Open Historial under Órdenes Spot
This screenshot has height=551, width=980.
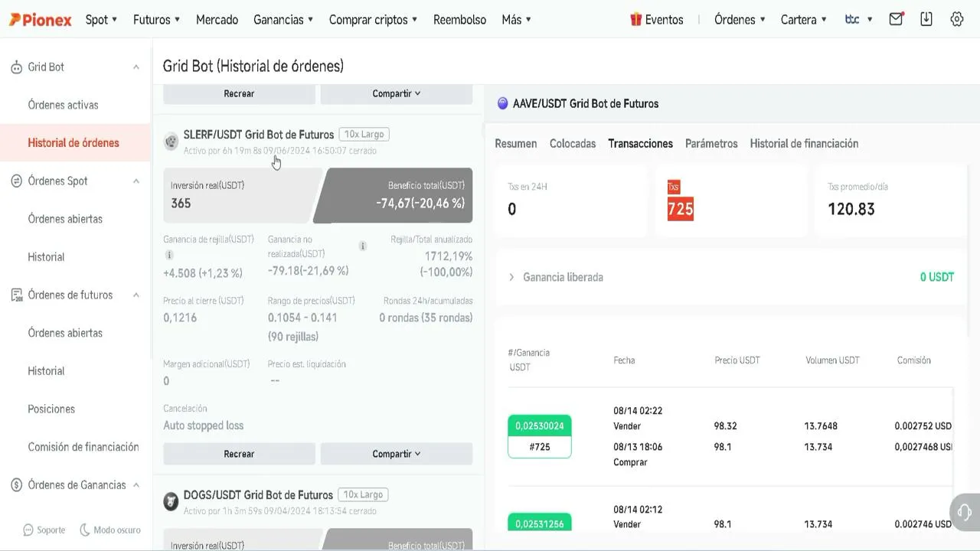click(46, 257)
